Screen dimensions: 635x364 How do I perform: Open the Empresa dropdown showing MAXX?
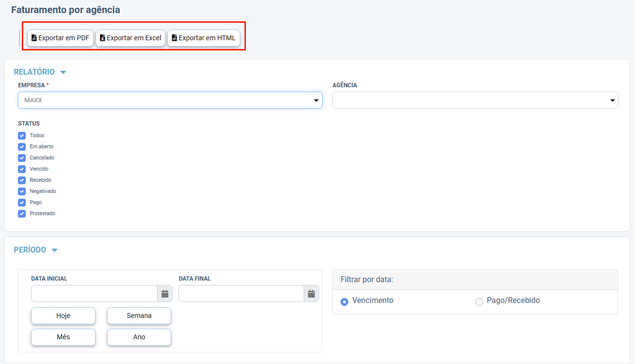(170, 100)
